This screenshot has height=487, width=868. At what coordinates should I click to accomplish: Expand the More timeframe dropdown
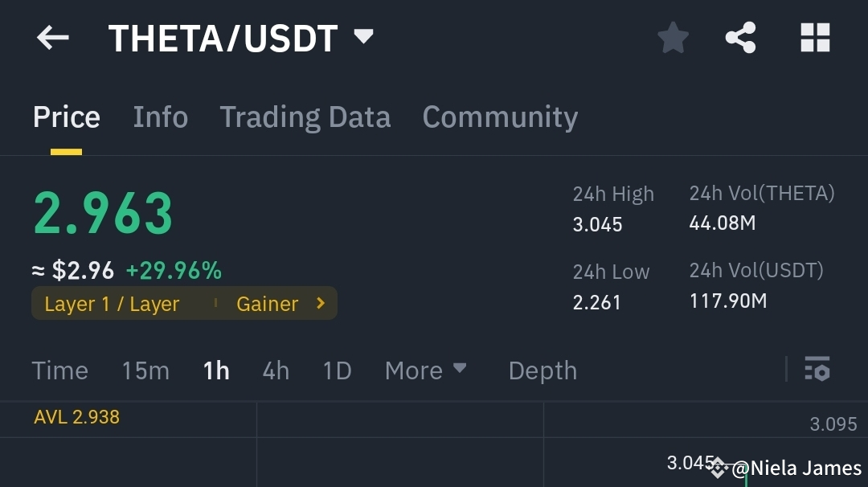click(x=425, y=370)
